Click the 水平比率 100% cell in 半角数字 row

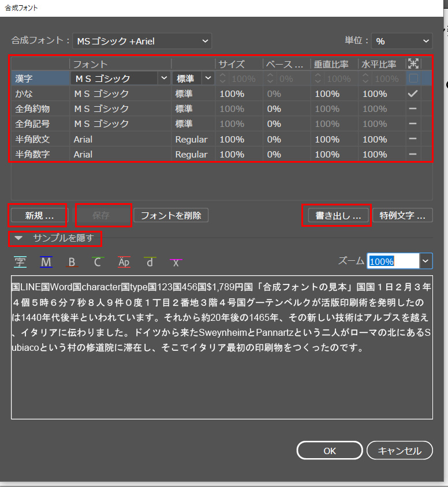(x=375, y=155)
